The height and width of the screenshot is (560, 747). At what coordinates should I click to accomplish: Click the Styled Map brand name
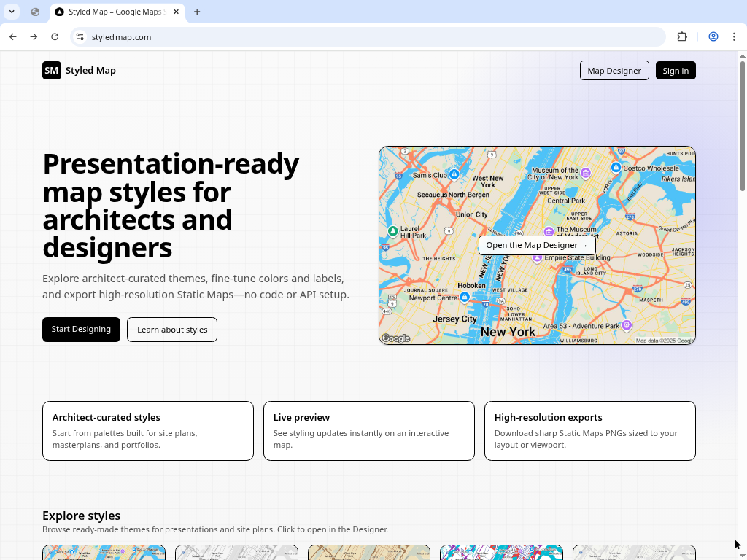pos(90,71)
